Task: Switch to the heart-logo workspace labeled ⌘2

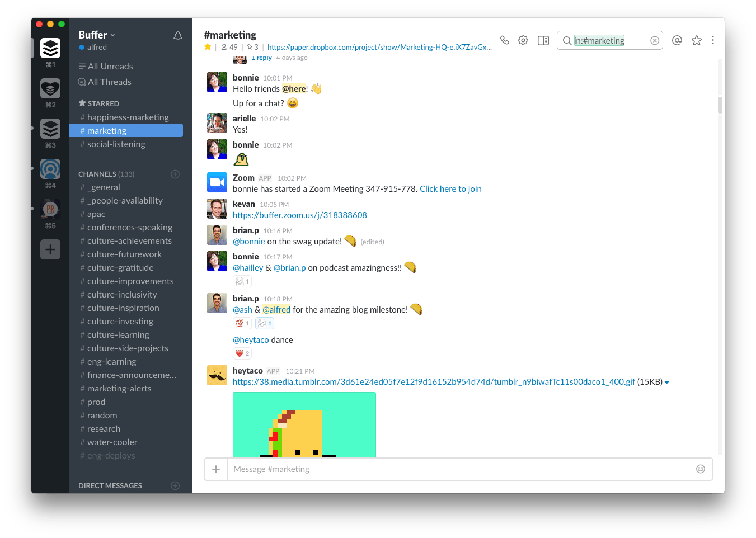Action: 50,88
